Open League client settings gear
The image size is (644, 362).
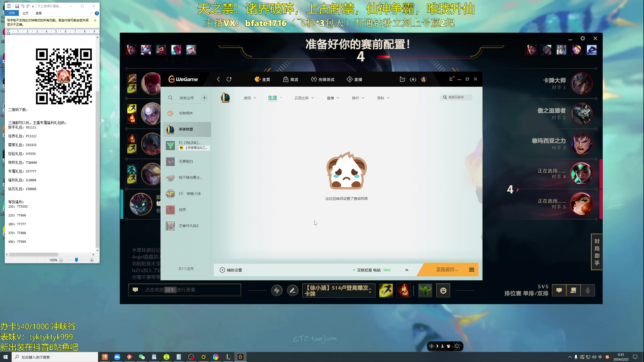coord(583,38)
